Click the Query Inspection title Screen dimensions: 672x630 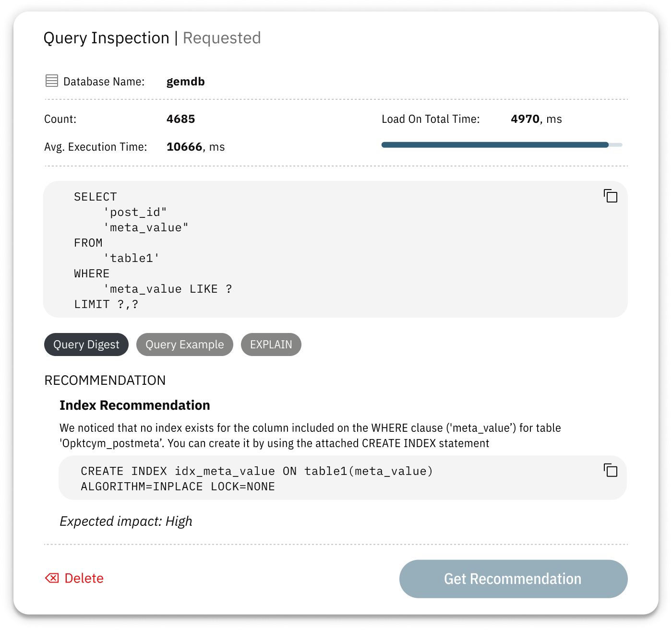click(106, 38)
